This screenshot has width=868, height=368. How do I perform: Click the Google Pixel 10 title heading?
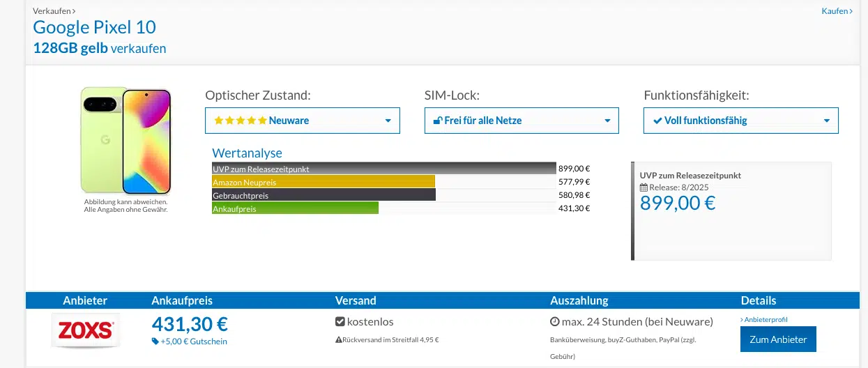(x=94, y=28)
